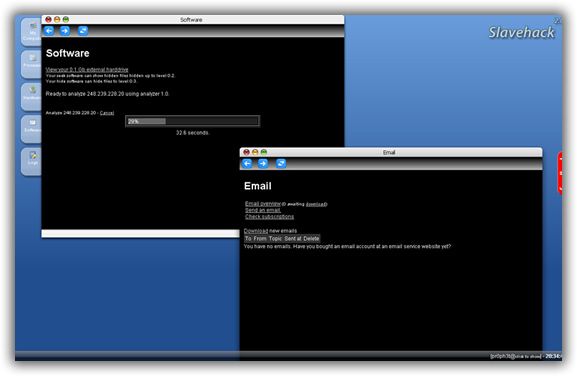Image resolution: width=577 pixels, height=376 pixels.
Task: Click the Software page heading
Action: (x=68, y=53)
